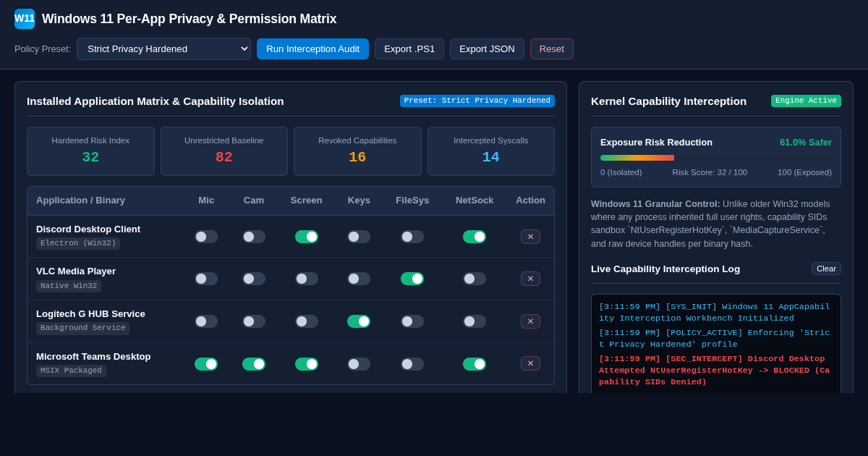Toggle Cam for Discord Desktop Client
868x456 pixels.
tap(254, 237)
